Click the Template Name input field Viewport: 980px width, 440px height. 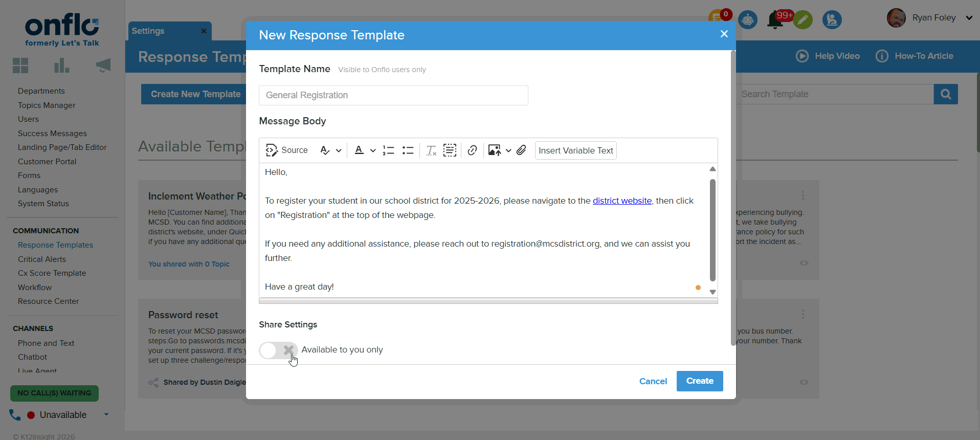pos(393,96)
